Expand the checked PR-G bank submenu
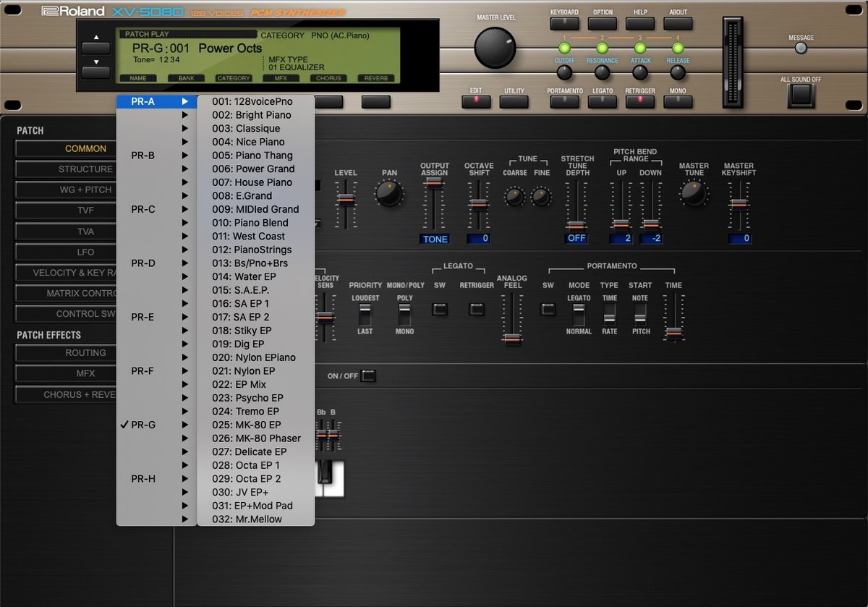 tap(156, 425)
